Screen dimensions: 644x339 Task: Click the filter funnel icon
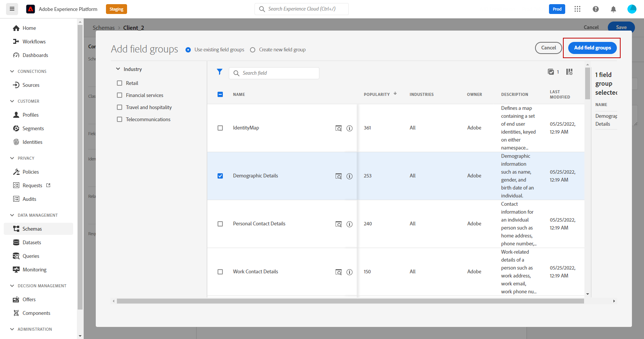click(x=219, y=72)
